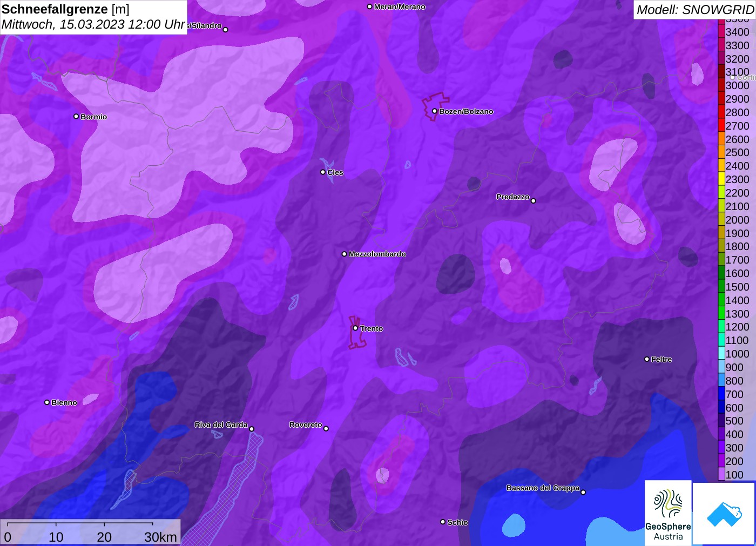The height and width of the screenshot is (546, 756).
Task: Click the "Schneefallgrenze [m]" title
Action: coord(65,9)
